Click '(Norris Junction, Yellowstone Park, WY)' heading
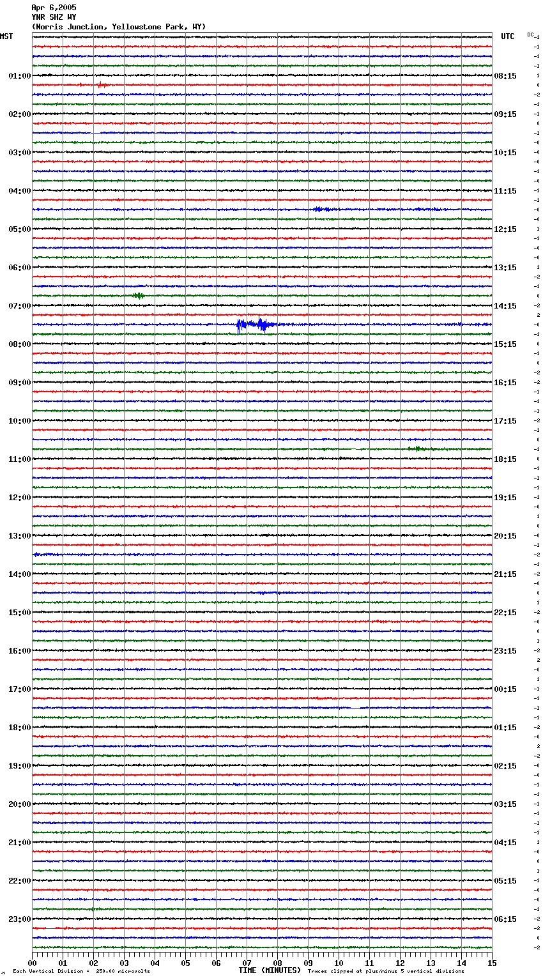The image size is (543, 980). 119,27
